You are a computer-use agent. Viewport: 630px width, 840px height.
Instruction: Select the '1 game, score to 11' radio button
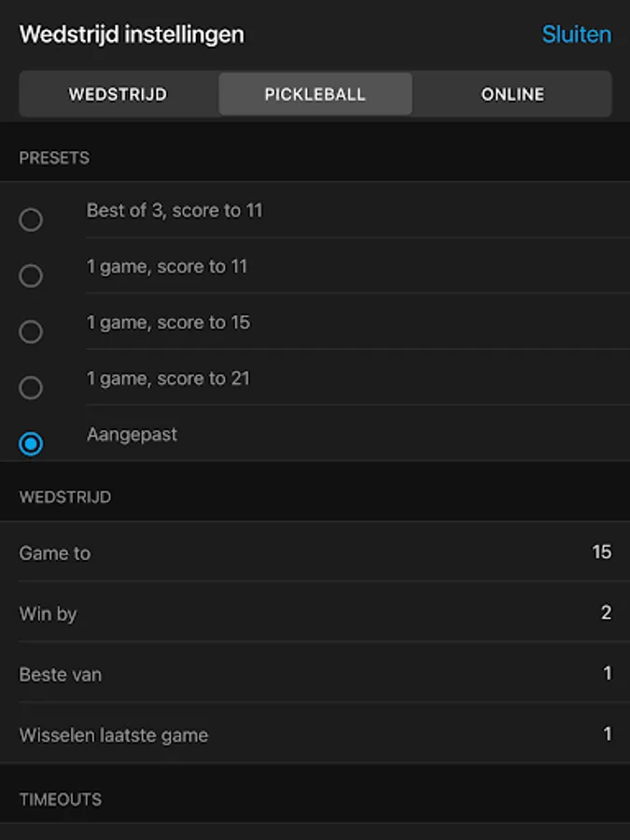(x=31, y=276)
